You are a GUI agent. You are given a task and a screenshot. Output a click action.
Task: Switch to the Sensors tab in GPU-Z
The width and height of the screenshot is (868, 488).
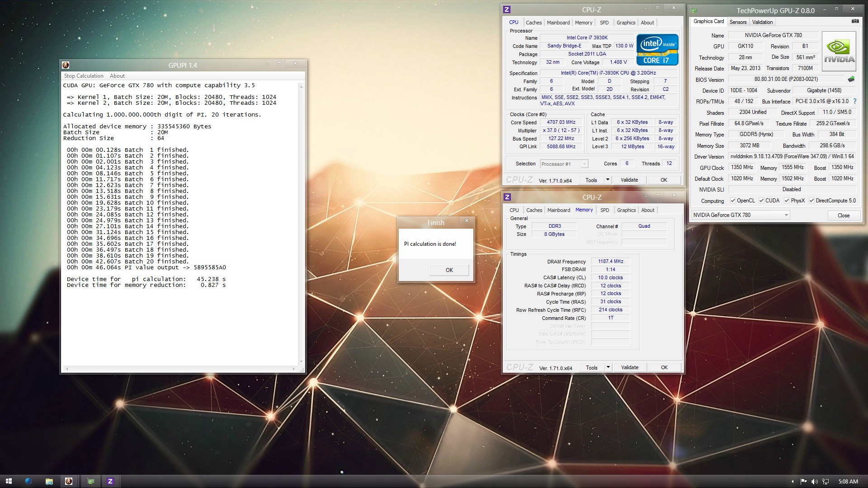[x=738, y=22]
